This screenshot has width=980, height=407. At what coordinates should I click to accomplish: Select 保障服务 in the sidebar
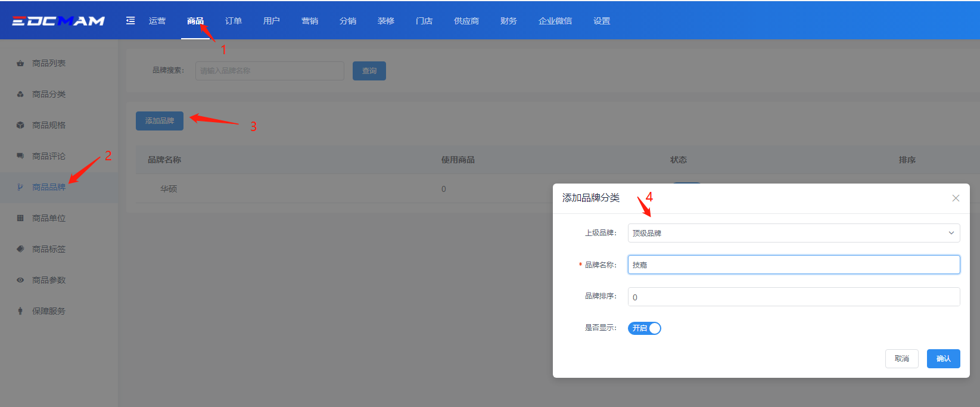49,311
